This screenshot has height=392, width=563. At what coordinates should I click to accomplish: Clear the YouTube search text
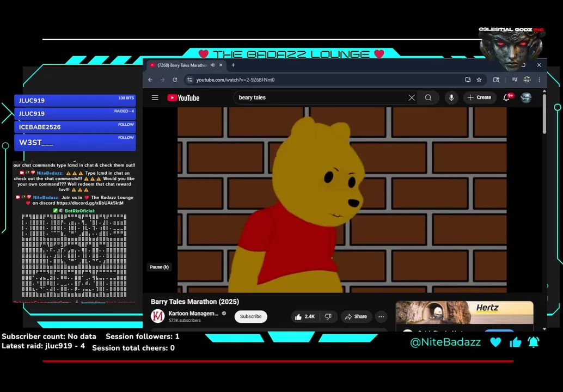412,97
